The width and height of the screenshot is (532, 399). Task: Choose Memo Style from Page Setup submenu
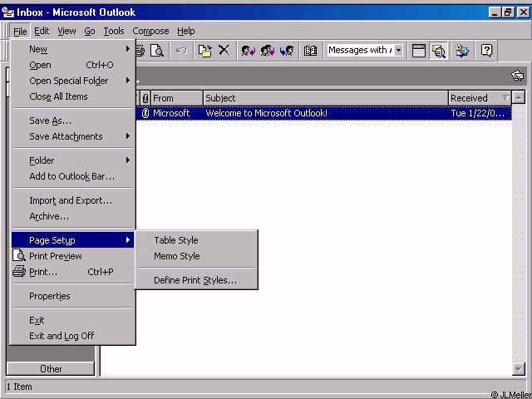pos(196,256)
